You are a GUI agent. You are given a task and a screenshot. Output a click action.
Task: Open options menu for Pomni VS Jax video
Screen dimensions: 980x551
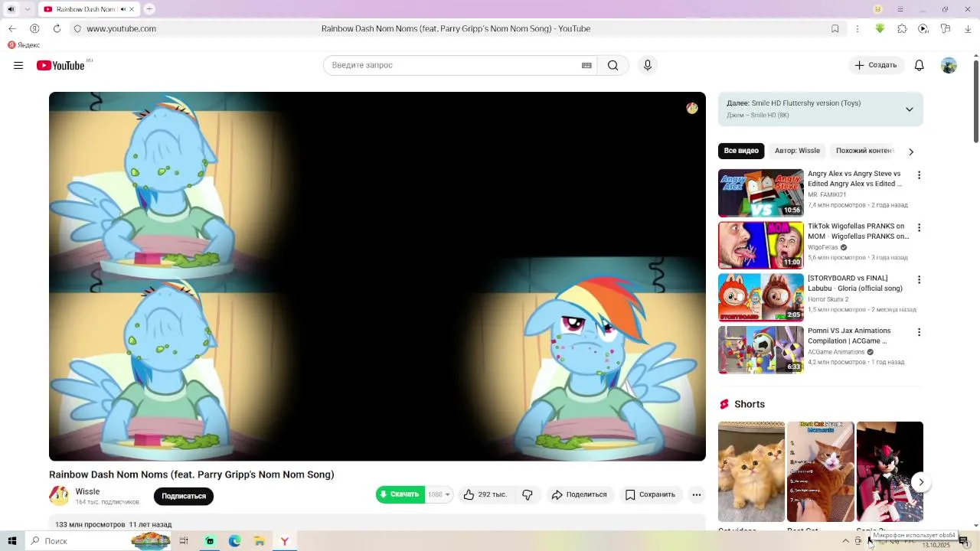[x=919, y=332]
